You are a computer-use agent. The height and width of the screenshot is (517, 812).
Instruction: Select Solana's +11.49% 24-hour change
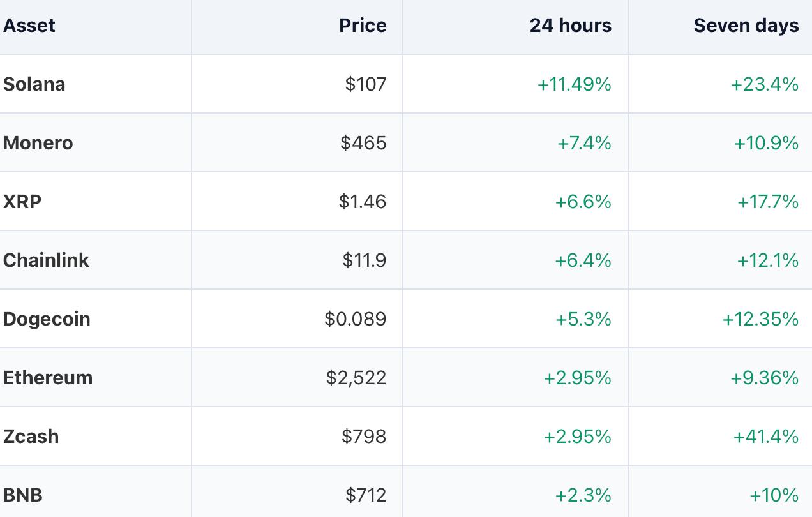point(574,84)
